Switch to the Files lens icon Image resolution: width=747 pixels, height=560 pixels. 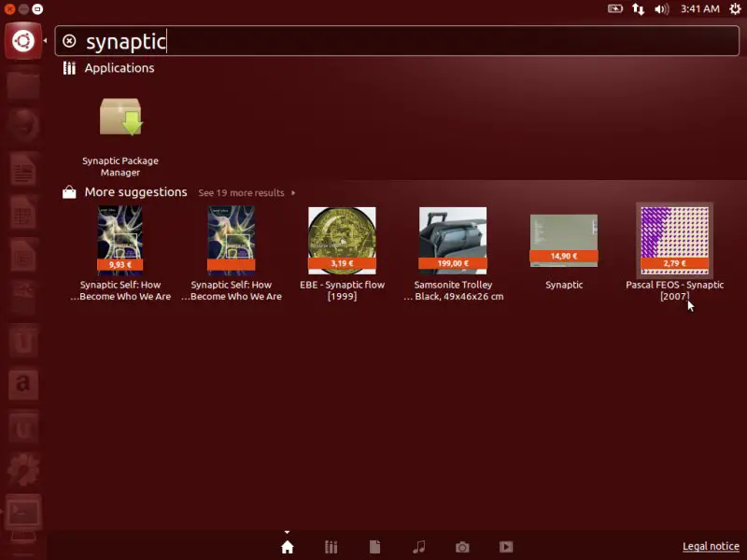point(375,547)
